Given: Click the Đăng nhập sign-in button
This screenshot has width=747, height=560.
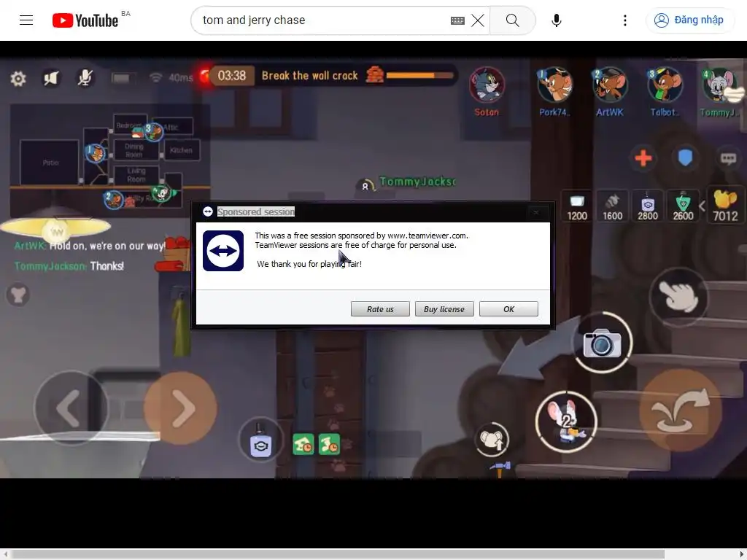Looking at the screenshot, I should (x=689, y=20).
